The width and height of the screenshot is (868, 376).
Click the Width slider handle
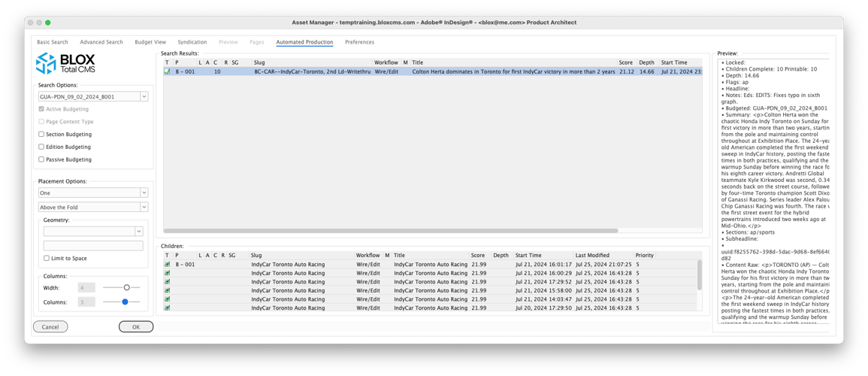click(x=127, y=287)
